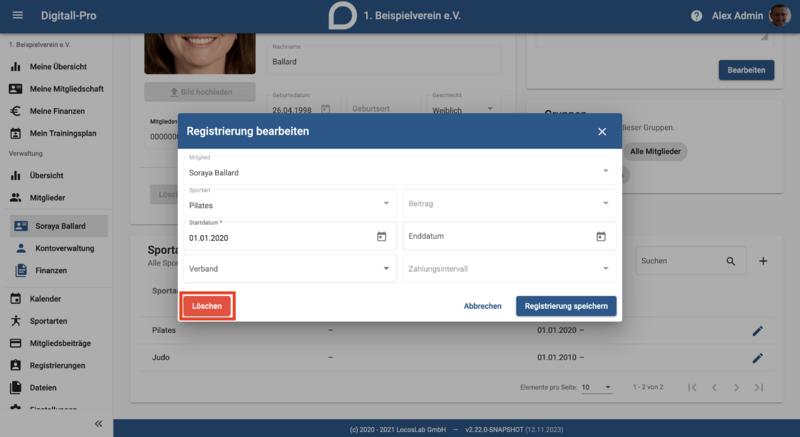The image size is (800, 437).
Task: Click the Mitglieder people icon
Action: tap(16, 198)
